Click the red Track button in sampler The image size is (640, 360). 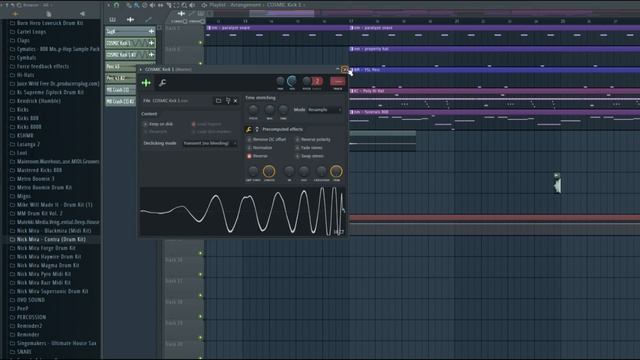(x=338, y=82)
